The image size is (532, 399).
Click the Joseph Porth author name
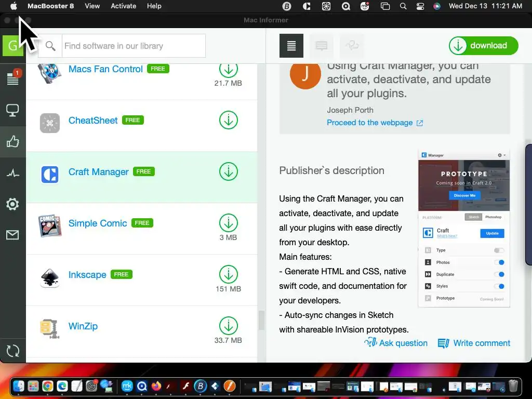350,110
